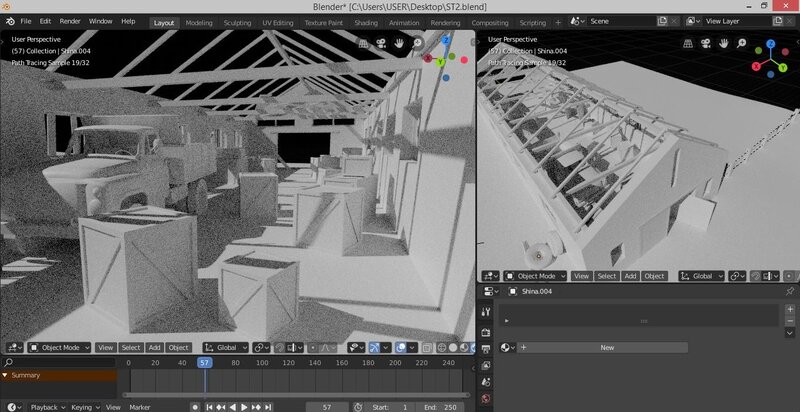Viewport: 800px width, 412px height.
Task: Click the New material button
Action: point(606,347)
